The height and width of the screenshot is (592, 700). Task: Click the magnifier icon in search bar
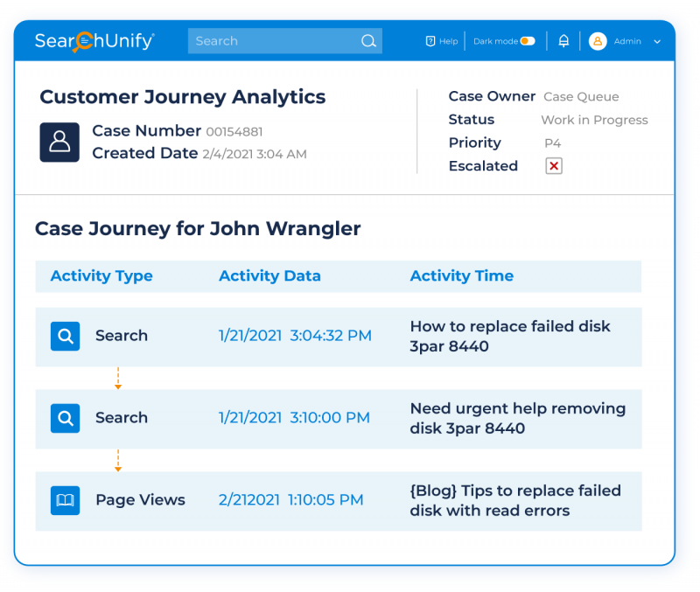click(x=368, y=41)
